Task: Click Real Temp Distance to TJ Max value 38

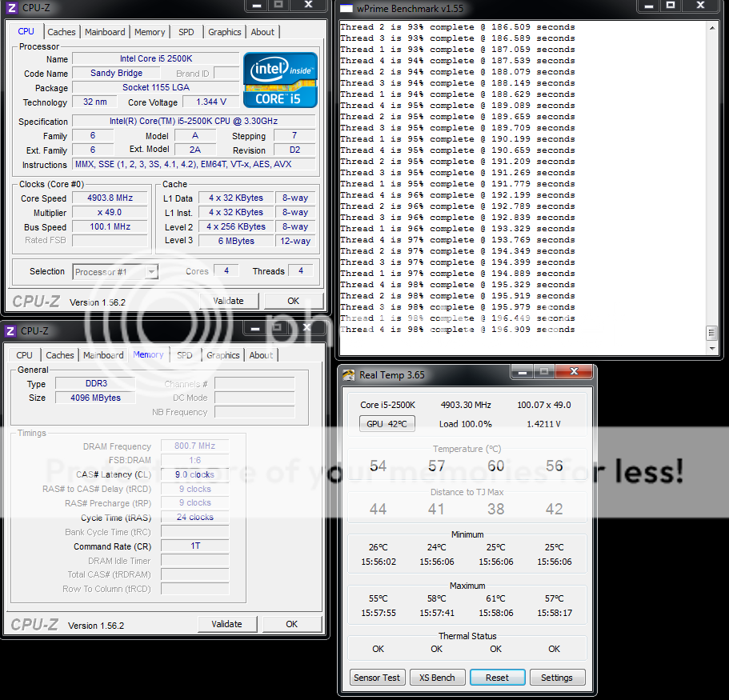Action: coord(496,509)
